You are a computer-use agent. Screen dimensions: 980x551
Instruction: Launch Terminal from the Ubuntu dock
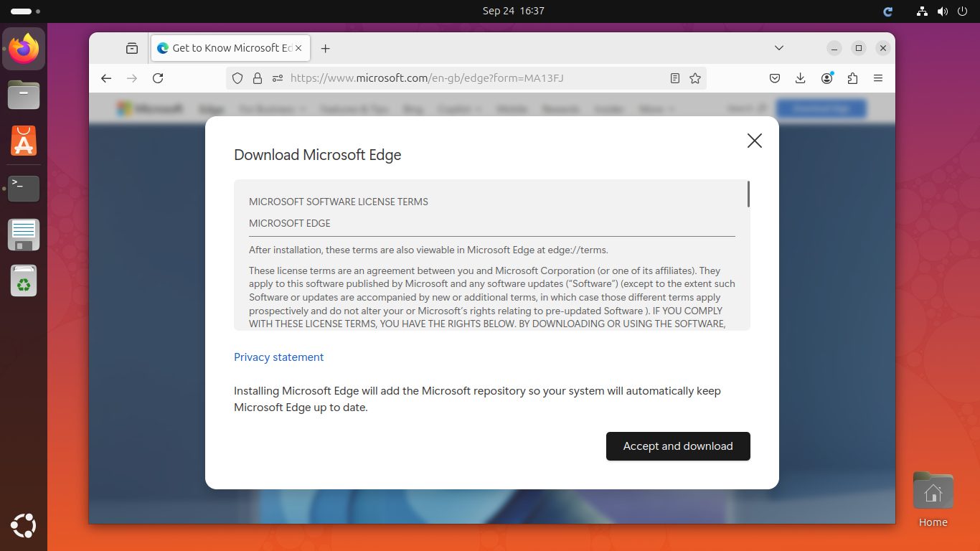point(24,189)
